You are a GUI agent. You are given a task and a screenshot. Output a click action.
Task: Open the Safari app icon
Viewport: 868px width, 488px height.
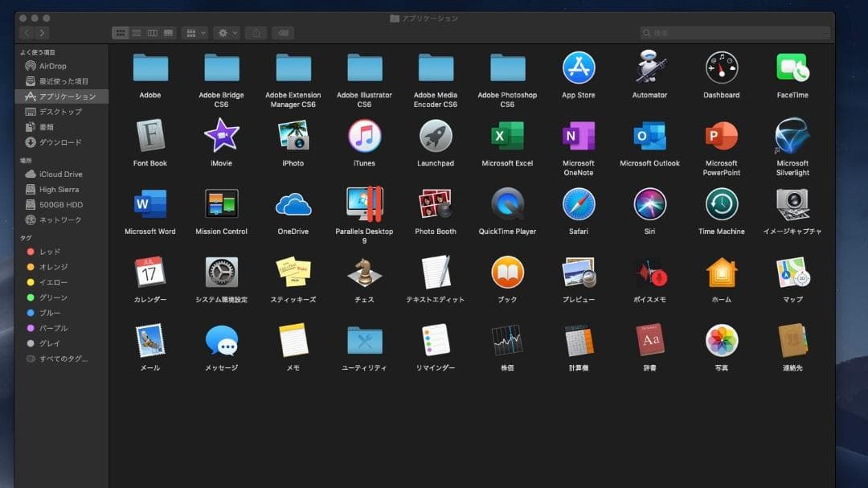579,204
